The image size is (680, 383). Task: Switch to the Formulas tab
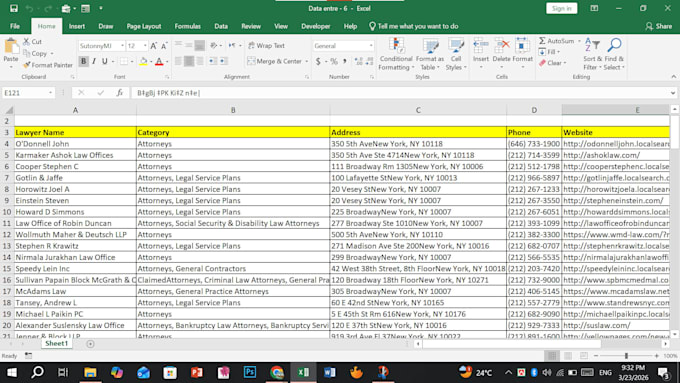(x=187, y=26)
